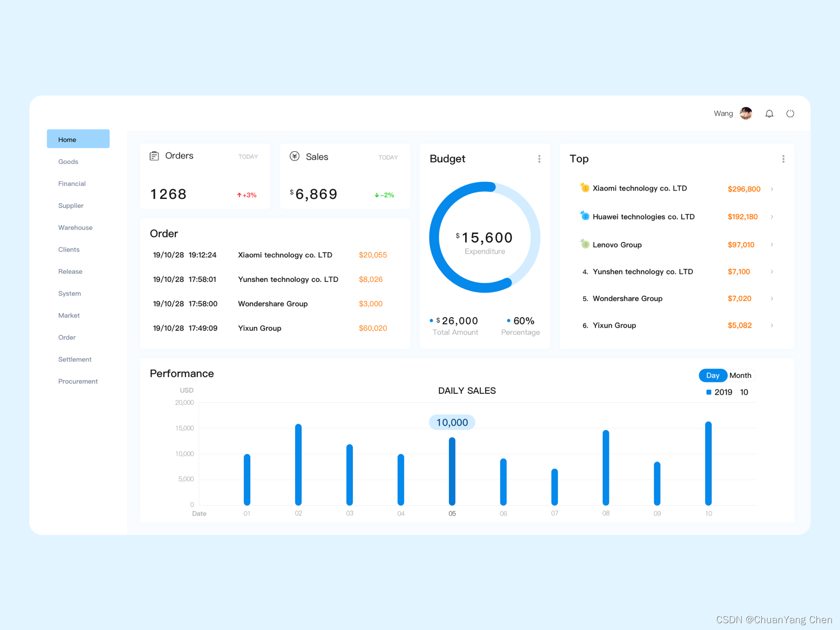
Task: Click the bar for date 02
Action: (298, 465)
